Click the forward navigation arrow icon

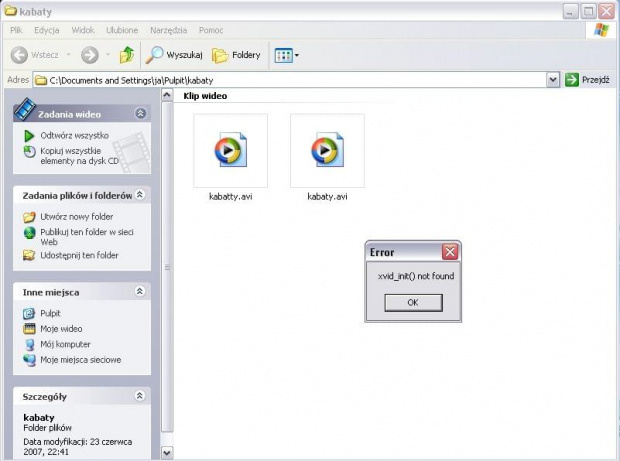click(89, 55)
